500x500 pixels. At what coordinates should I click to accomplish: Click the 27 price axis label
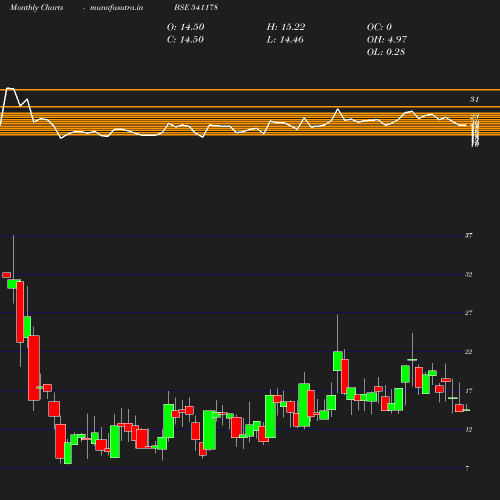469,313
